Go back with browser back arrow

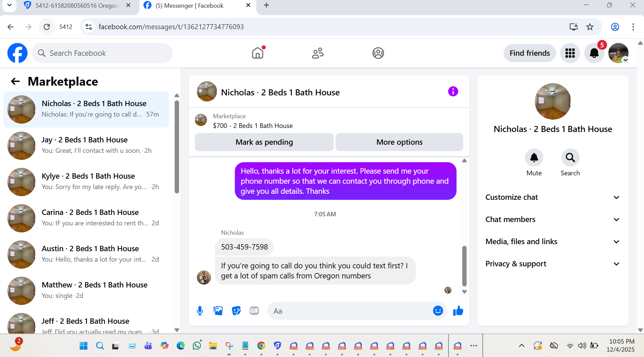click(10, 27)
